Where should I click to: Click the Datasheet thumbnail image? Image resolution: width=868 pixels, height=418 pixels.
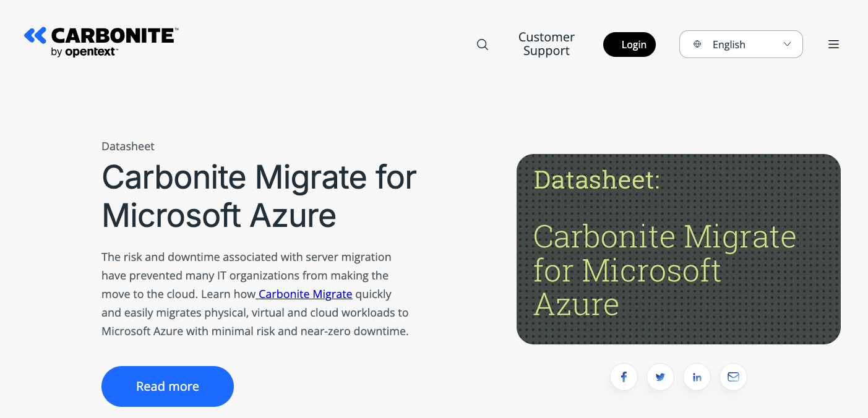[x=679, y=249]
